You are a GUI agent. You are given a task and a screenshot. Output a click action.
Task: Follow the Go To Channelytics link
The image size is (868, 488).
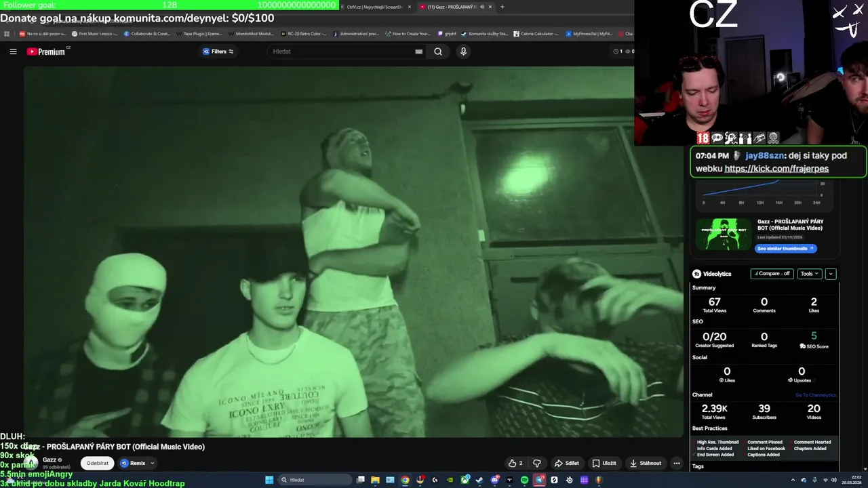816,395
